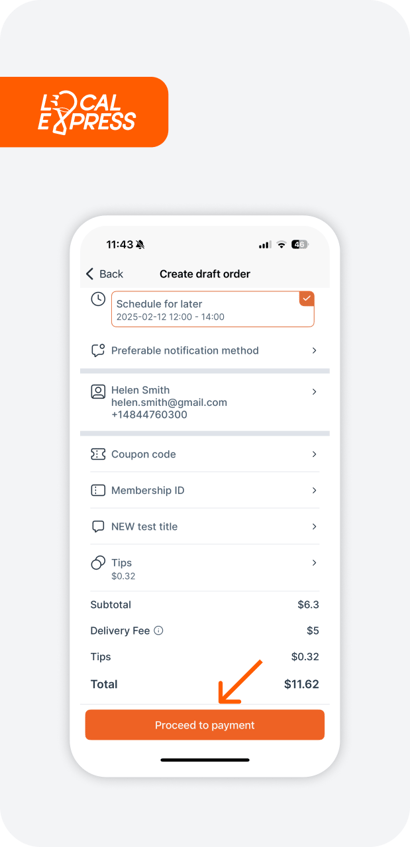Open the Membership ID row
The image size is (410, 847).
click(205, 490)
